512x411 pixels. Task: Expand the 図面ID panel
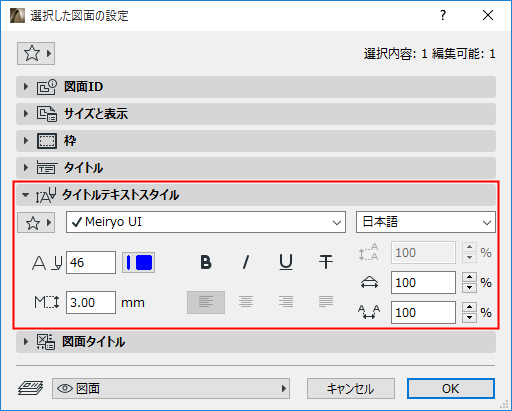256,87
